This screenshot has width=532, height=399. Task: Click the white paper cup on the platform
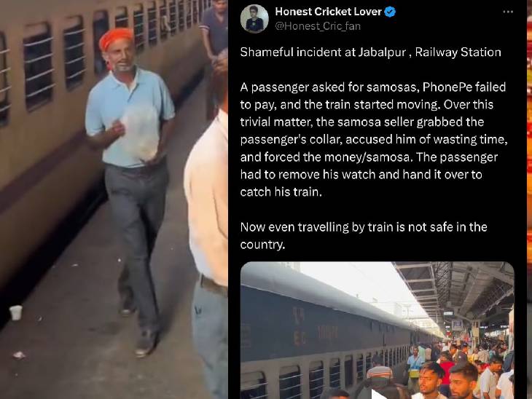(16, 312)
